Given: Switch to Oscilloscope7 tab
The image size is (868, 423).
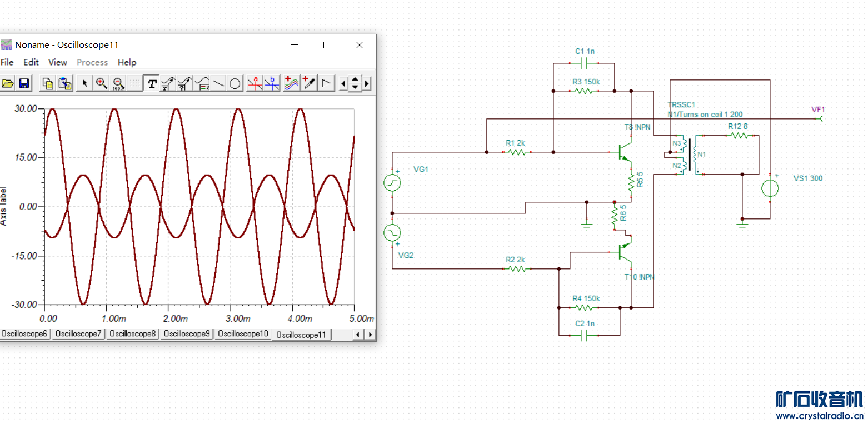Looking at the screenshot, I should click(x=79, y=334).
